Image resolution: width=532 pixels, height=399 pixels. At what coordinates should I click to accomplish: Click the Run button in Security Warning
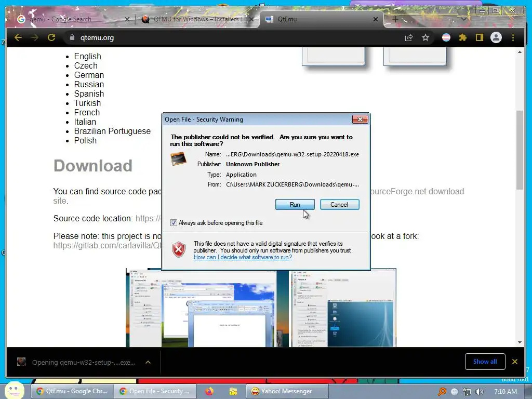point(295,205)
